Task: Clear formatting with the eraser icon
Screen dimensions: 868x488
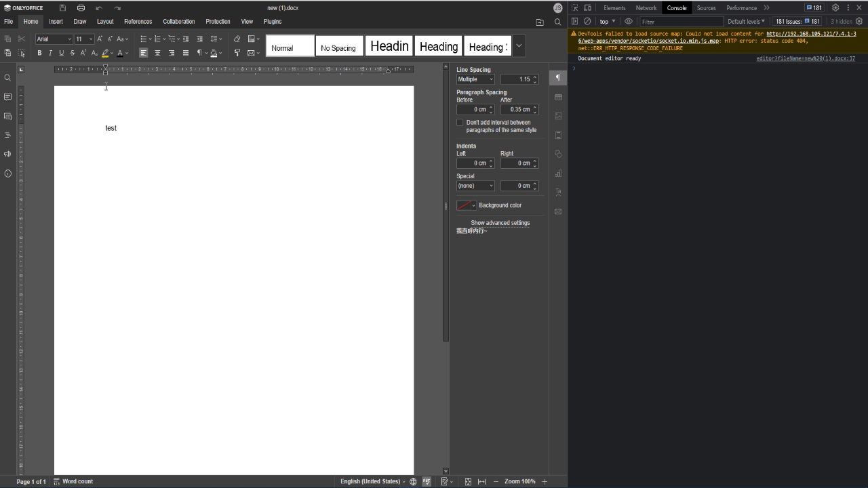Action: (x=237, y=39)
